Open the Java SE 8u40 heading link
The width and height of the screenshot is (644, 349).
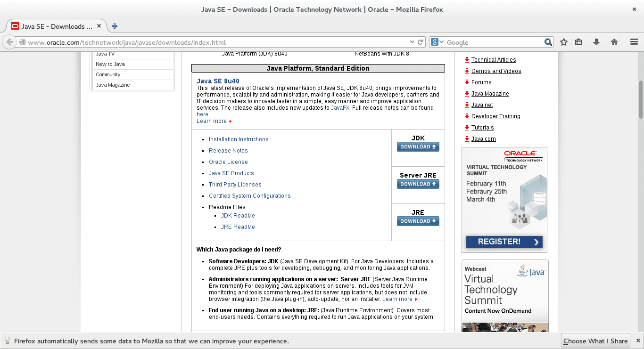point(218,81)
